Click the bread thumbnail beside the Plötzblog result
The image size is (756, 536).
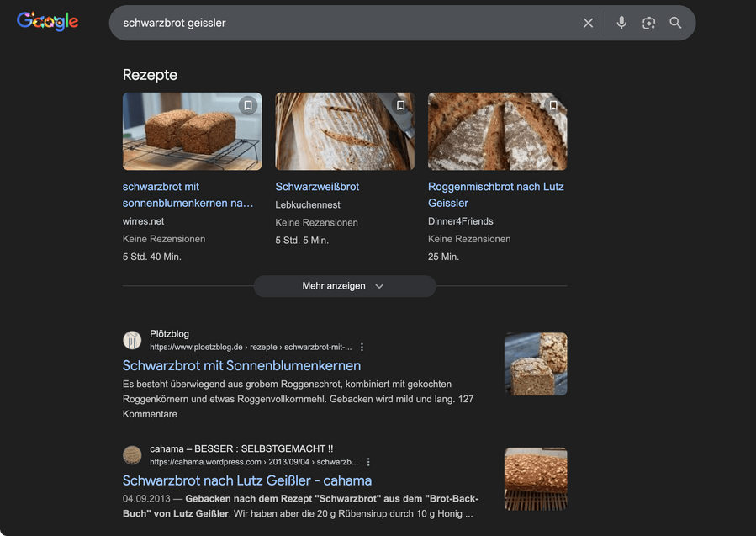(x=536, y=364)
